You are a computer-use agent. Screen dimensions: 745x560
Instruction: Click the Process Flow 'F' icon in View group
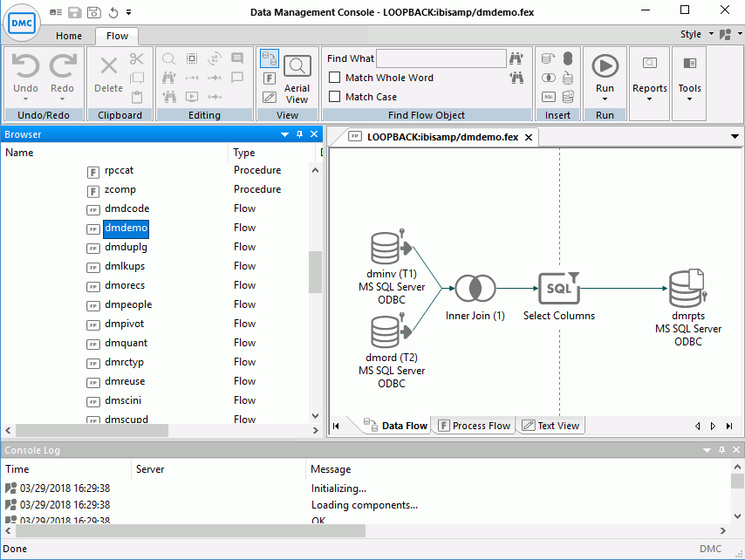[x=270, y=79]
